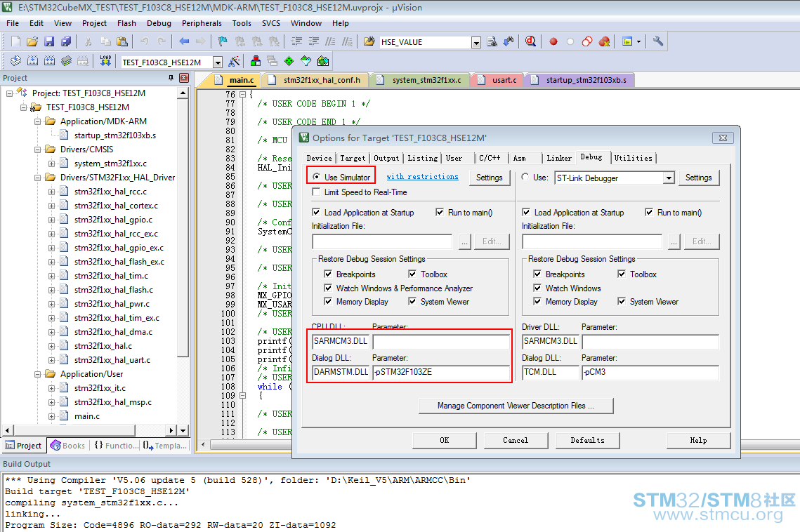Toggle simulator Load Application at Startup

coord(316,212)
